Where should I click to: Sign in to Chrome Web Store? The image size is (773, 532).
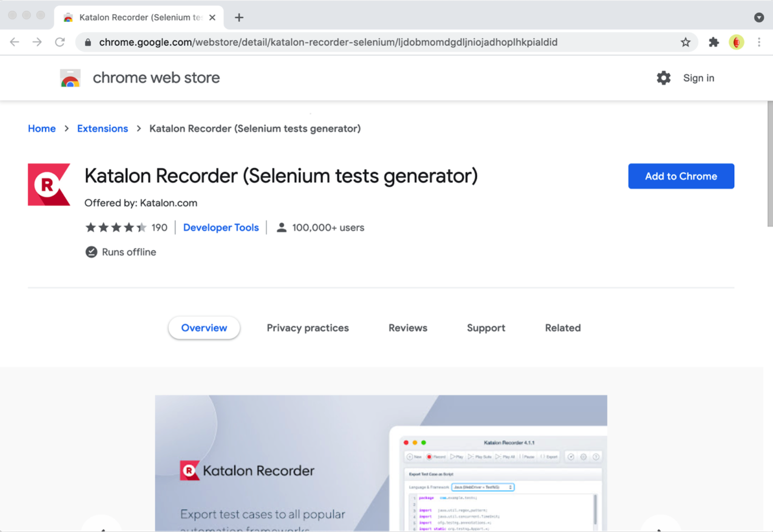pos(698,78)
